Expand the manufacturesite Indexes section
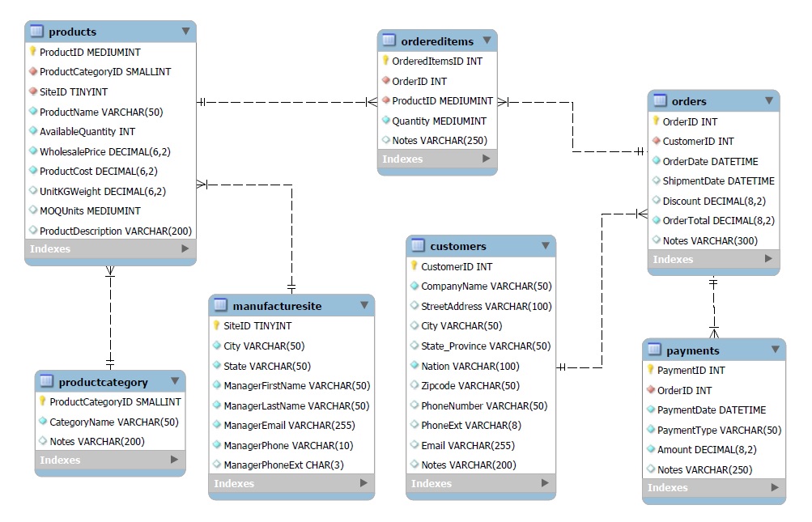This screenshot has width=812, height=522. (363, 484)
